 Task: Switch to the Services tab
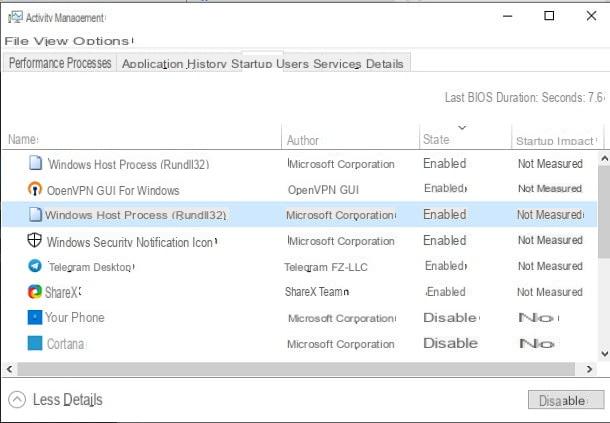[337, 64]
